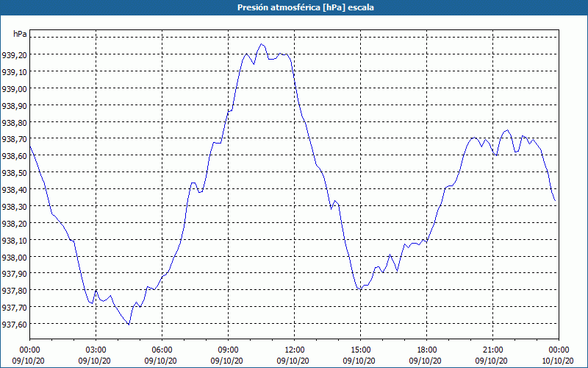Select the 939,10 axis value
588x368 pixels.
pyautogui.click(x=14, y=72)
